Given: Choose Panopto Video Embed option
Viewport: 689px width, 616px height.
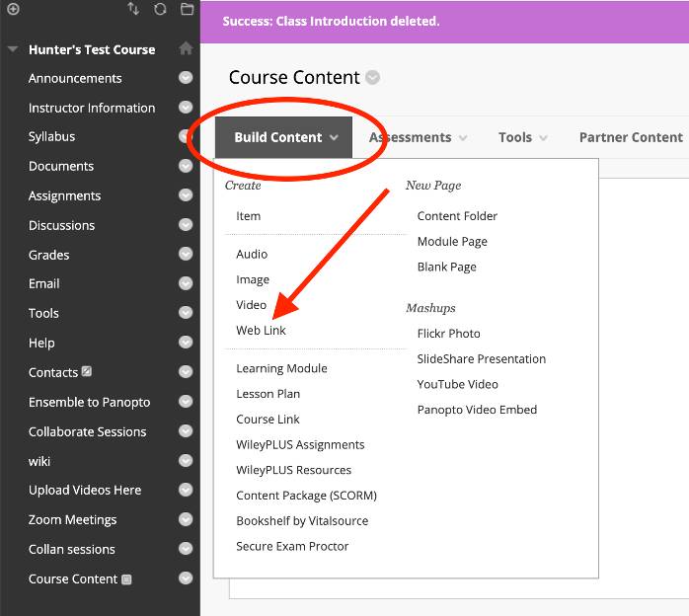Looking at the screenshot, I should 477,410.
